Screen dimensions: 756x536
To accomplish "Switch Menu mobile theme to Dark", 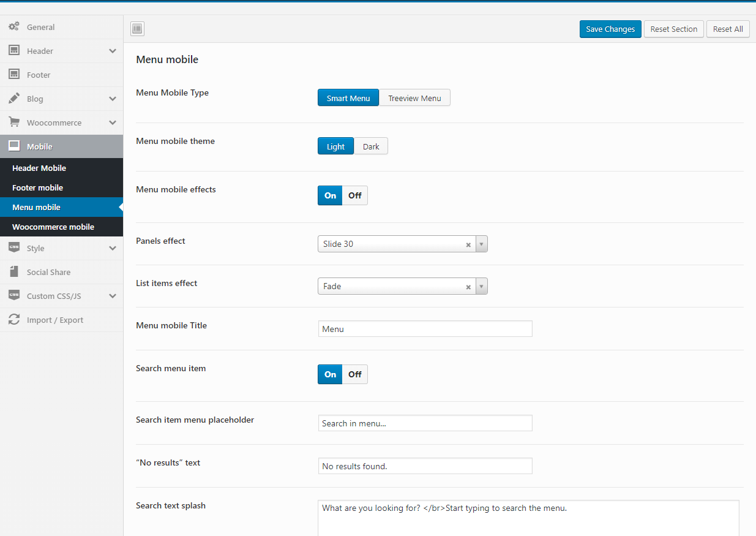I will (x=371, y=146).
